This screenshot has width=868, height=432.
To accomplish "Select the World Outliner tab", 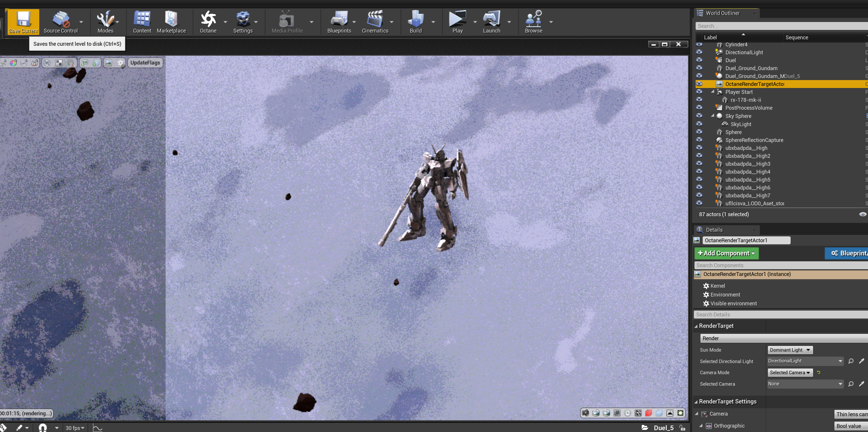I will [x=722, y=13].
